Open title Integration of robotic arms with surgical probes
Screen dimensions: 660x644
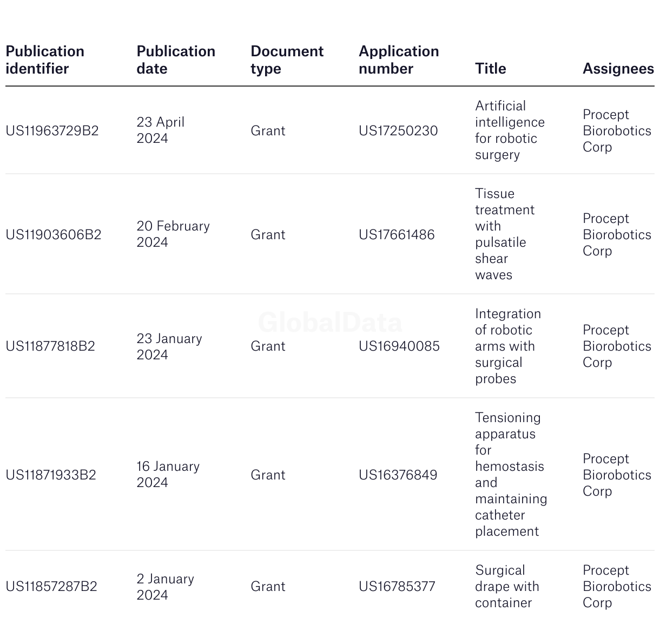coord(507,346)
